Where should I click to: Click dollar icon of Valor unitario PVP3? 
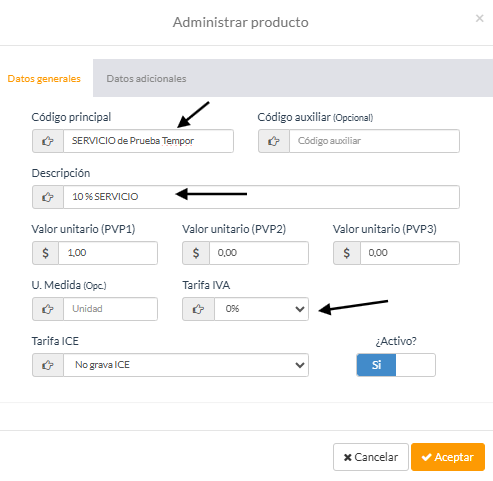(347, 253)
